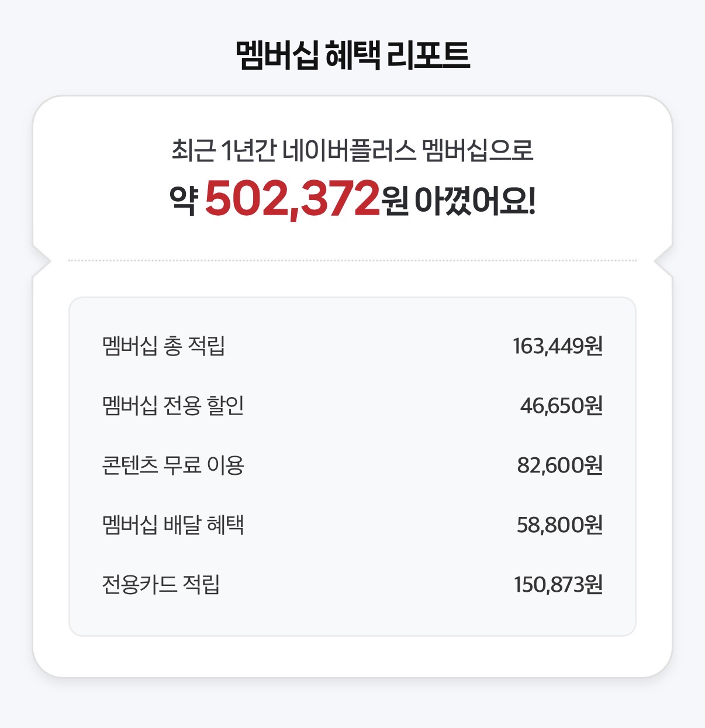Open the 멤버십 전용 할인 row
The width and height of the screenshot is (705, 728).
click(x=352, y=405)
